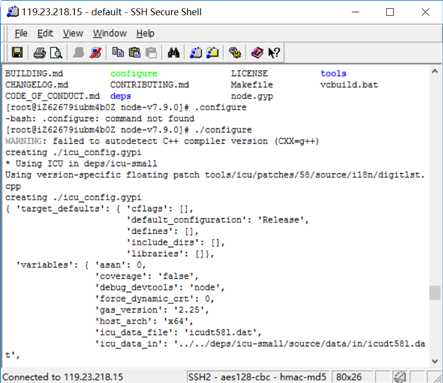This screenshot has height=383, width=443.
Task: Click 'CODE_OF_CONDUCT.md' in the listing
Action: pos(52,96)
